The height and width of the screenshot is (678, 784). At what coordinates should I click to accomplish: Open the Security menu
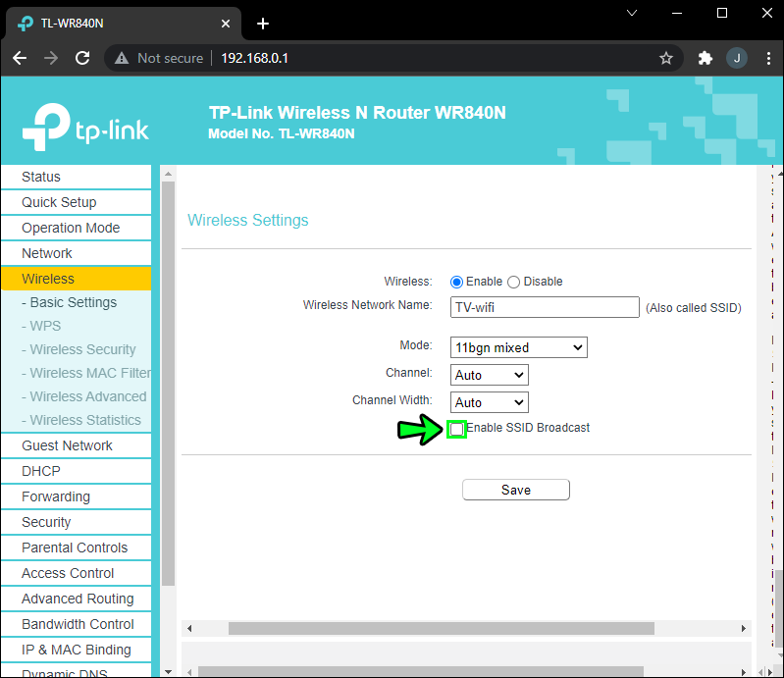coord(76,522)
